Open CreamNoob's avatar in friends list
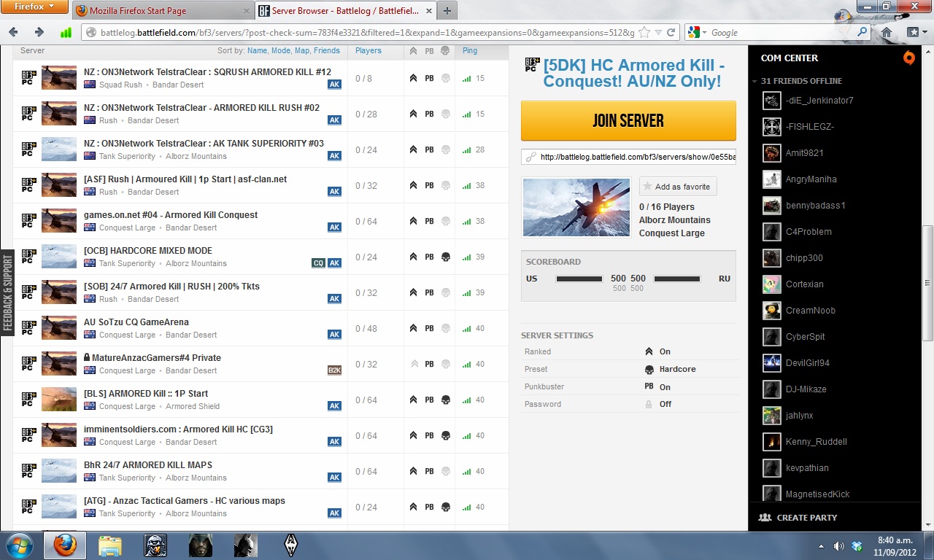Screen dimensions: 934x560 pos(772,311)
